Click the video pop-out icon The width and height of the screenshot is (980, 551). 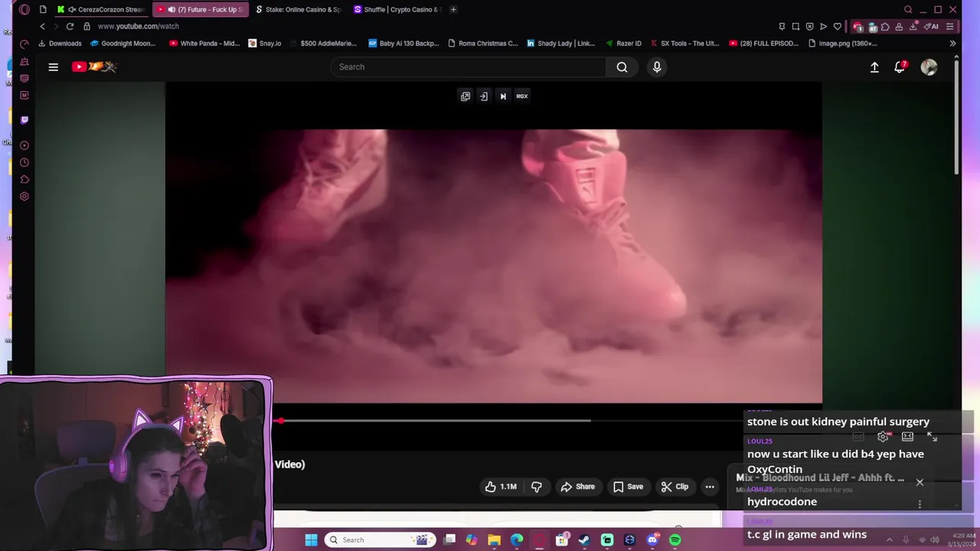[465, 96]
